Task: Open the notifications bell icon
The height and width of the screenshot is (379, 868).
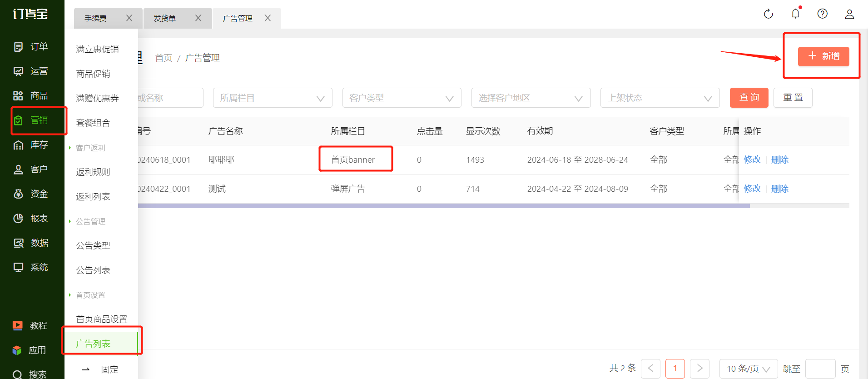Action: pyautogui.click(x=795, y=14)
